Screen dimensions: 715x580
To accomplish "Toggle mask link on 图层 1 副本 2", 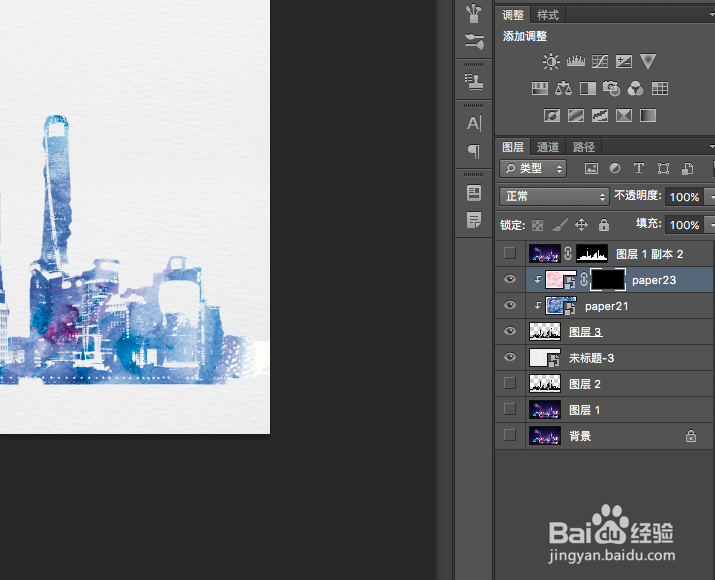I will click(x=568, y=253).
